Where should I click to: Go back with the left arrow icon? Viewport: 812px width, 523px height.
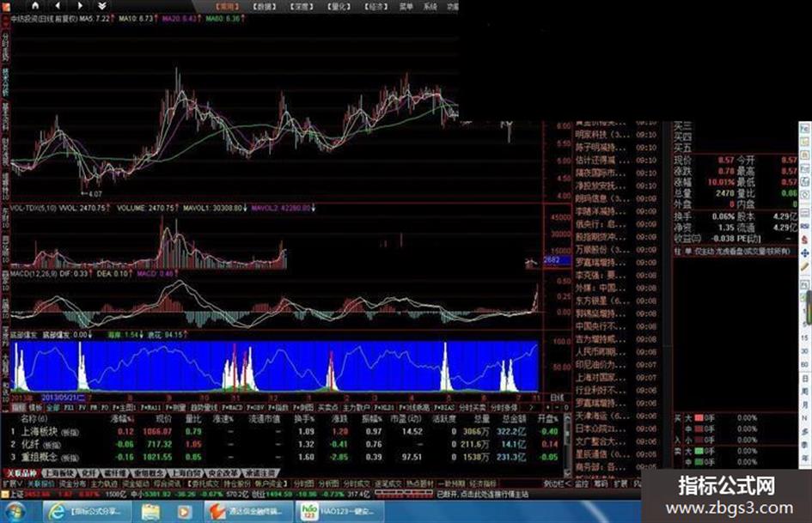(x=58, y=6)
